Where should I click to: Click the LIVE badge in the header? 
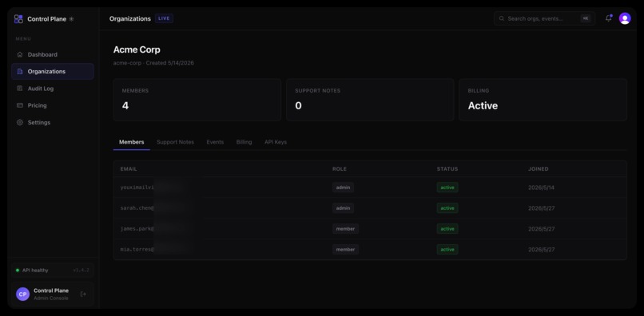[x=165, y=18]
